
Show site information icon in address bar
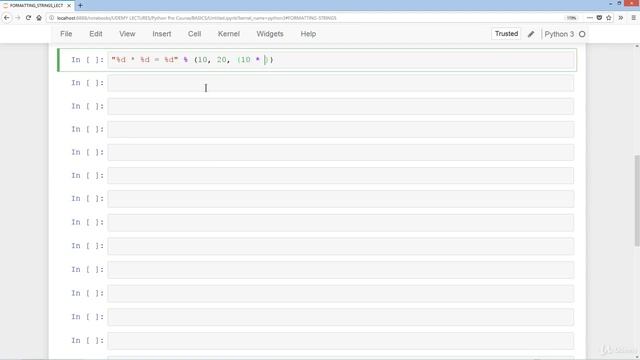pos(51,18)
